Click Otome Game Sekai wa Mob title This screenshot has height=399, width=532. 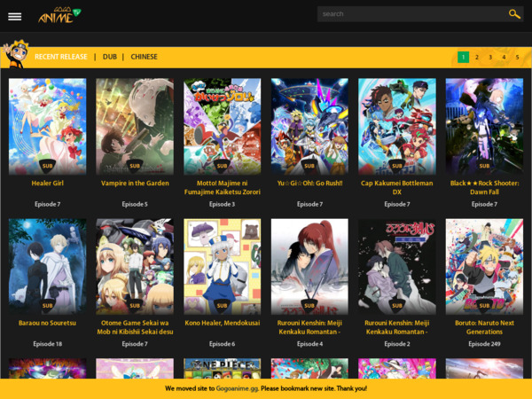point(135,327)
